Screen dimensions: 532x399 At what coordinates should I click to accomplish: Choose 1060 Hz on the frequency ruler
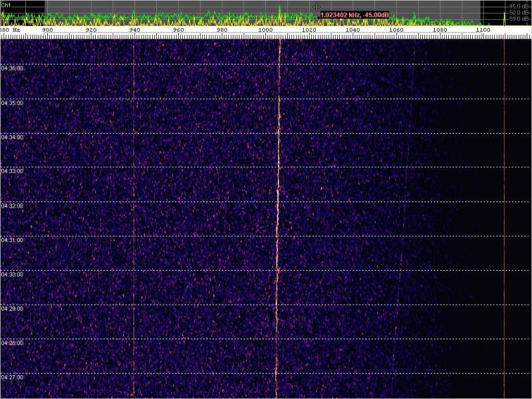pyautogui.click(x=396, y=30)
